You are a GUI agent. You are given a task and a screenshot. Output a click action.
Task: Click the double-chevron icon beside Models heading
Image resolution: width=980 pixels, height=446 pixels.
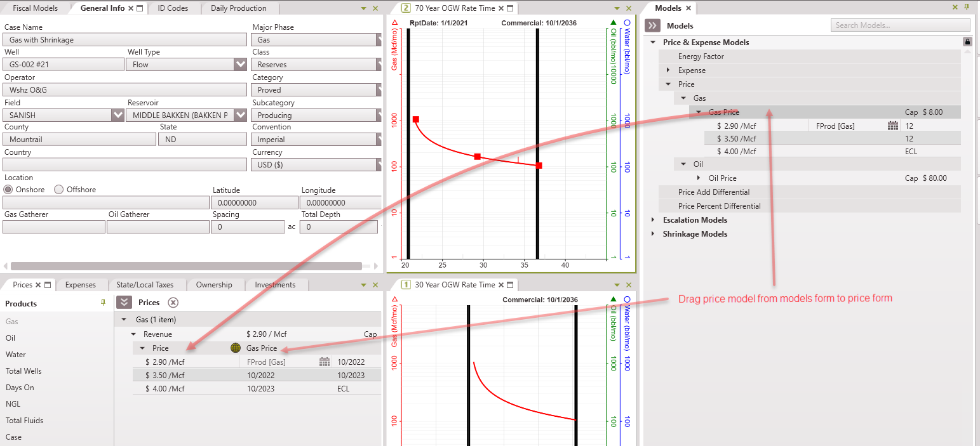pyautogui.click(x=652, y=26)
